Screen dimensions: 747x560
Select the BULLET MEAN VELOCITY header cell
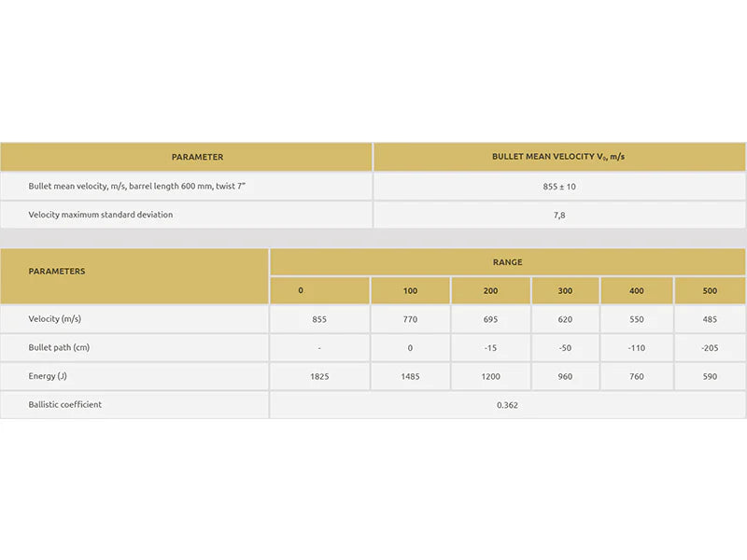558,157
